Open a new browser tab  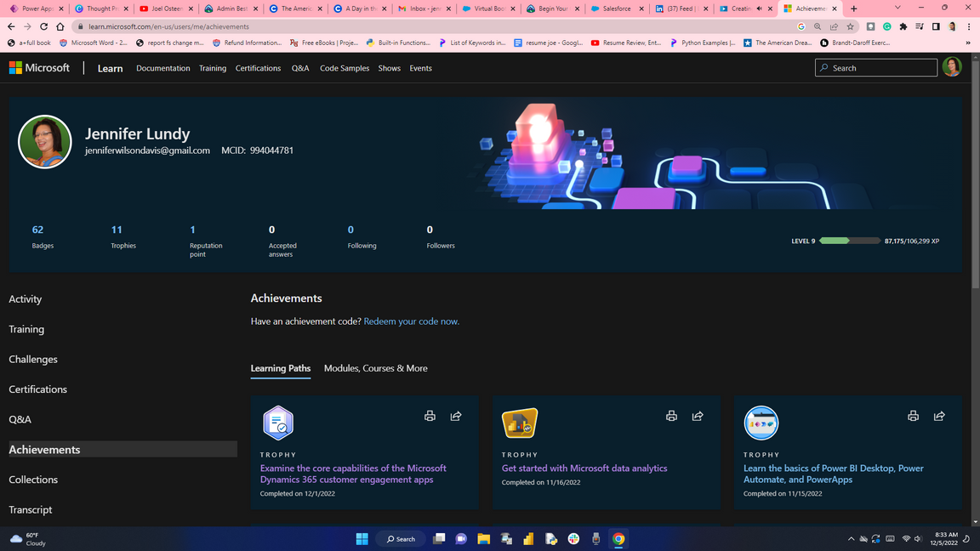(x=854, y=9)
